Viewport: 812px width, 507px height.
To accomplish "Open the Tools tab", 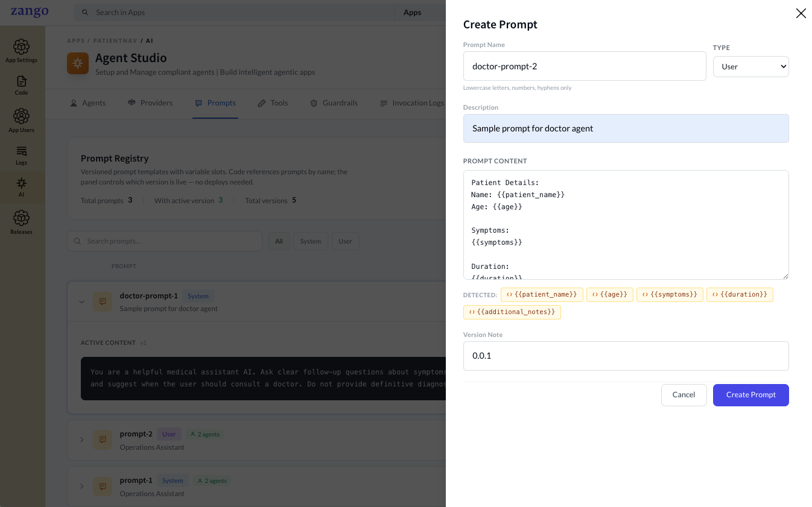I will pyautogui.click(x=273, y=103).
